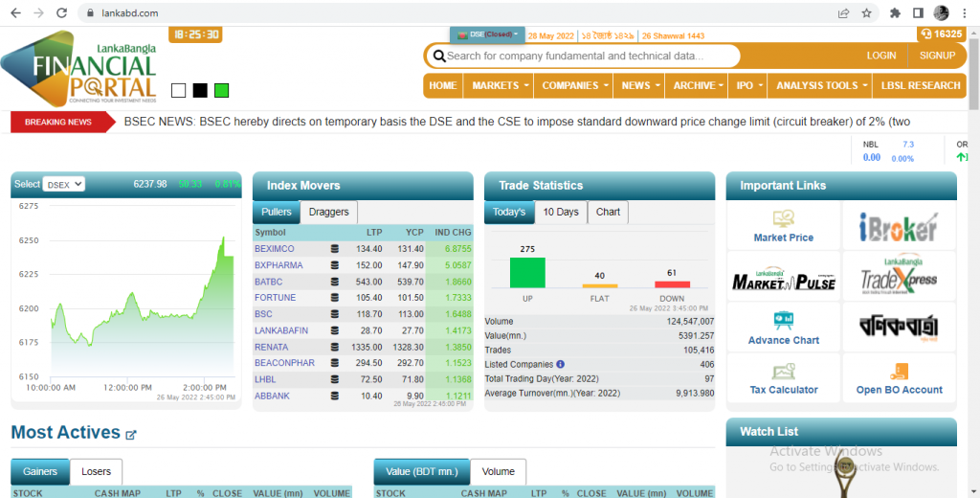Click the LankaBangla Financial Portal logo
The height and width of the screenshot is (498, 980).
[78, 69]
